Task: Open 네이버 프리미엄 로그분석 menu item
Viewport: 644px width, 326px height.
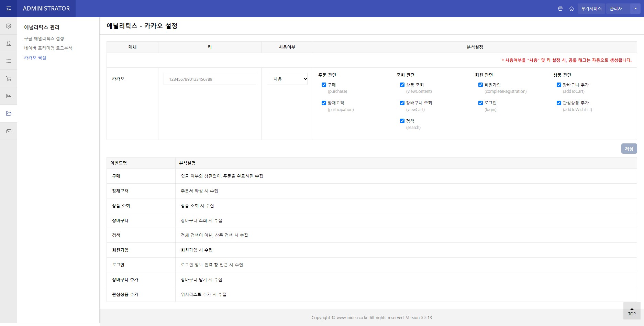Action: (x=48, y=48)
